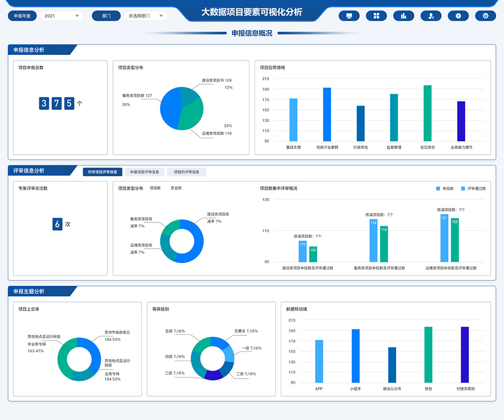Image resolution: width=504 pixels, height=420 pixels.
Task: Switch to the 年度项目评审信息 tab
Action: tap(145, 172)
